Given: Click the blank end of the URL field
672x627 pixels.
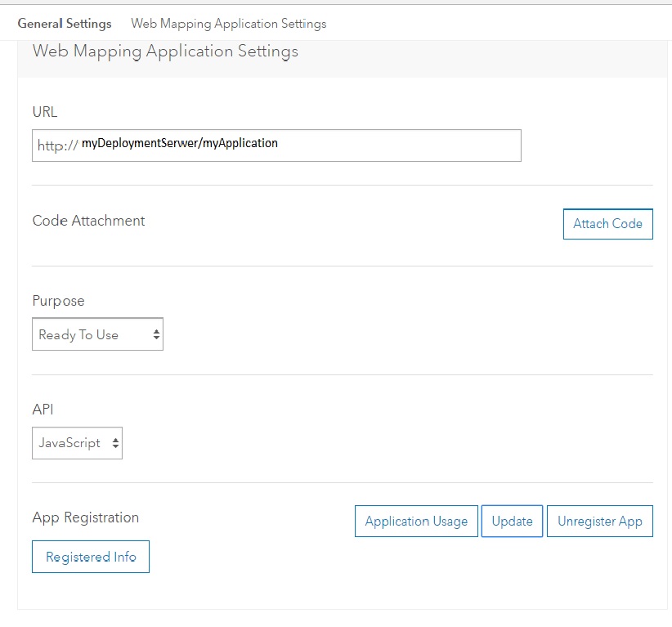Looking at the screenshot, I should 409,145.
